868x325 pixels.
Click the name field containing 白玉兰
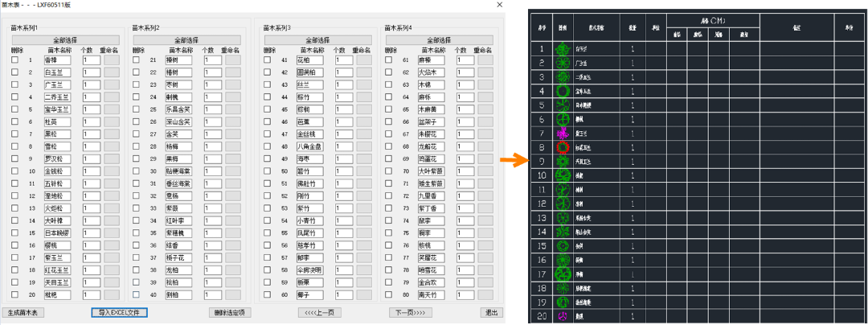pos(58,72)
